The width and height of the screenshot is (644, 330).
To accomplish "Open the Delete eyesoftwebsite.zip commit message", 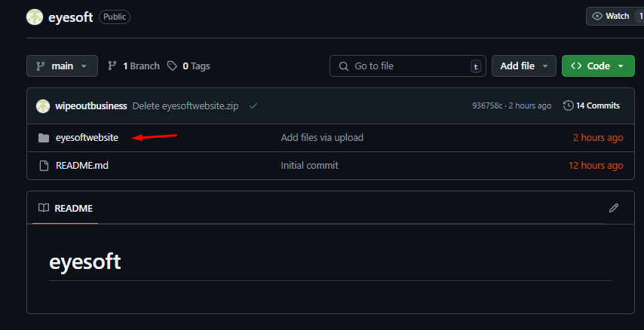I will click(186, 106).
